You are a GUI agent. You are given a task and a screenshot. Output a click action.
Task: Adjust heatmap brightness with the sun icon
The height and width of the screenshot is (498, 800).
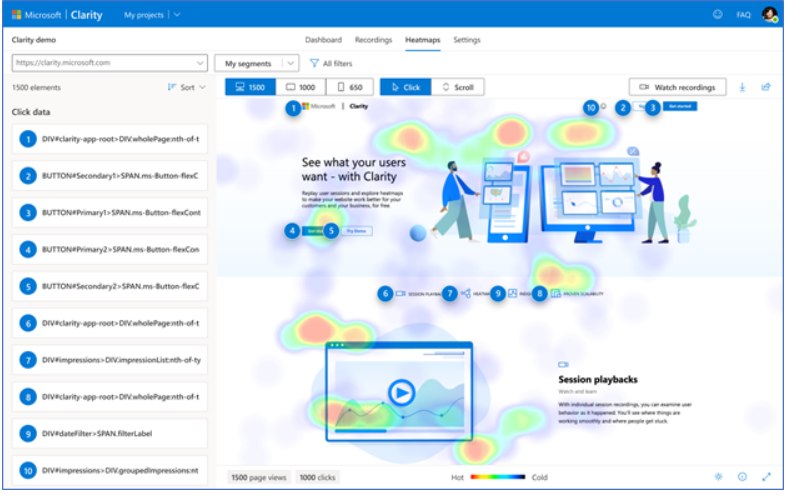click(x=718, y=477)
